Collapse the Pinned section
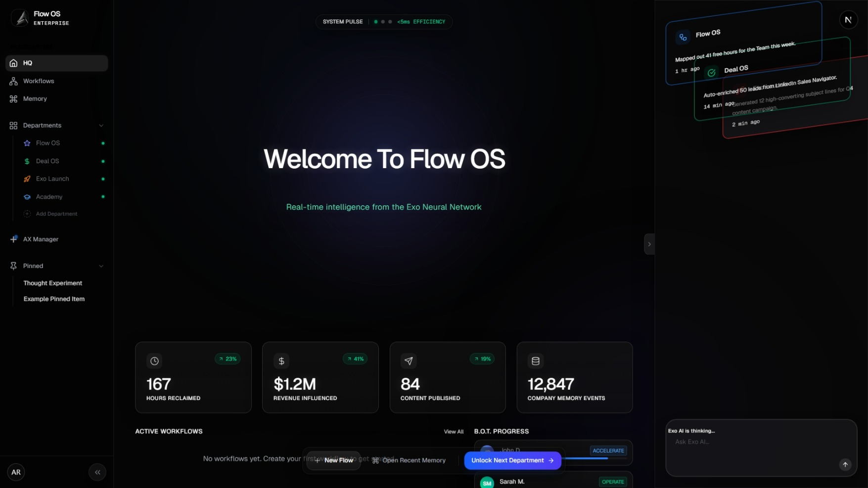 point(101,266)
